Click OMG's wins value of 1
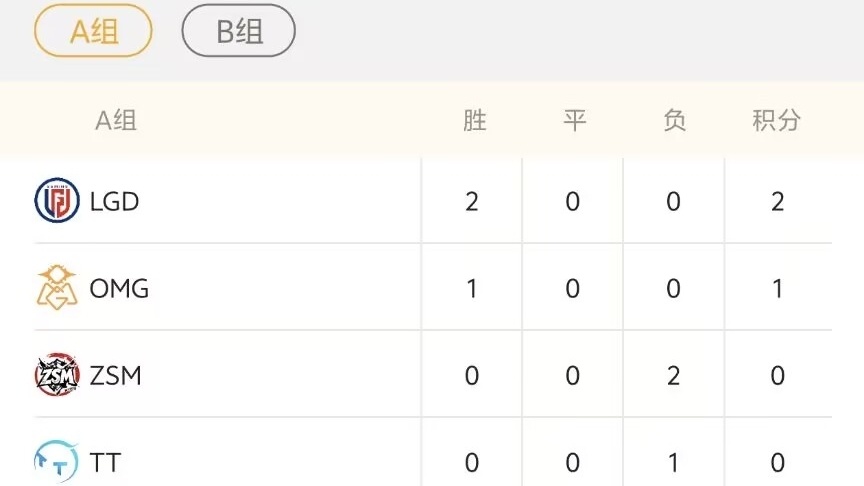The image size is (864, 486). pyautogui.click(x=472, y=289)
